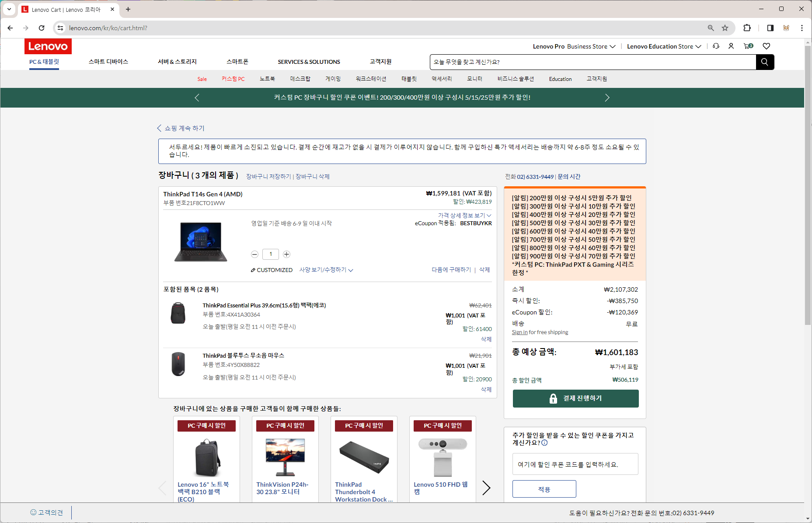
Task: Select 커스텀 PC sub navigation item
Action: (233, 79)
